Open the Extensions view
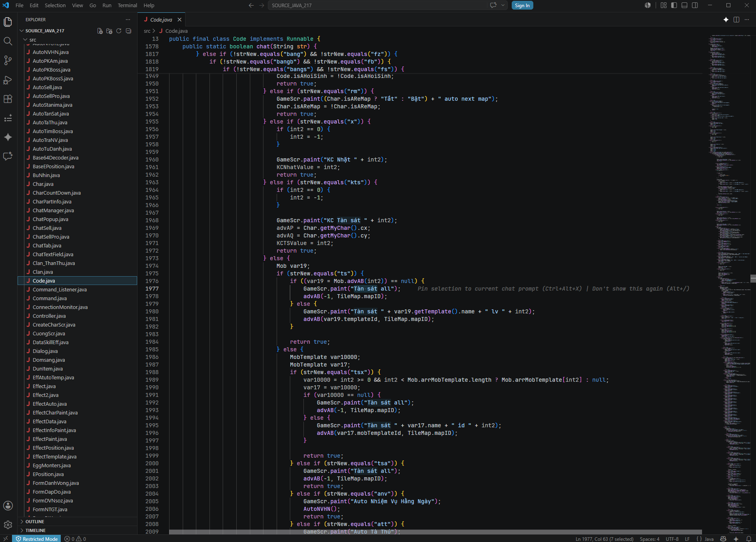 (8, 99)
